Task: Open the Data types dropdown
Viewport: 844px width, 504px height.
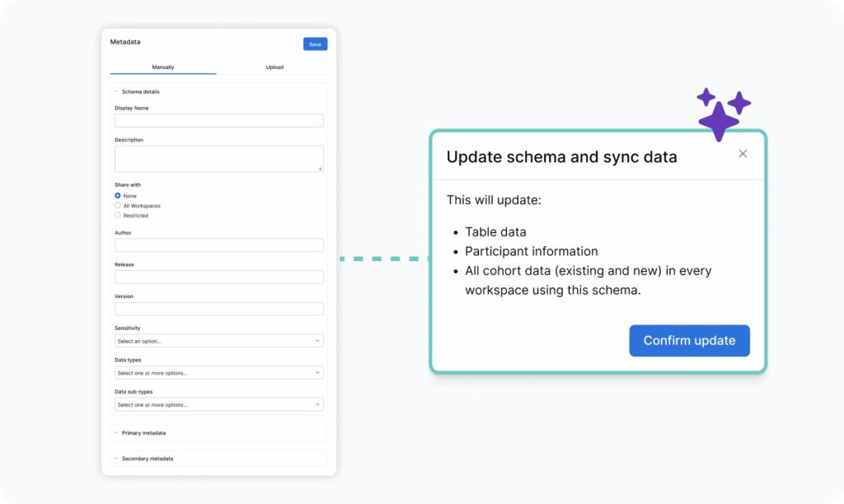Action: pyautogui.click(x=219, y=373)
